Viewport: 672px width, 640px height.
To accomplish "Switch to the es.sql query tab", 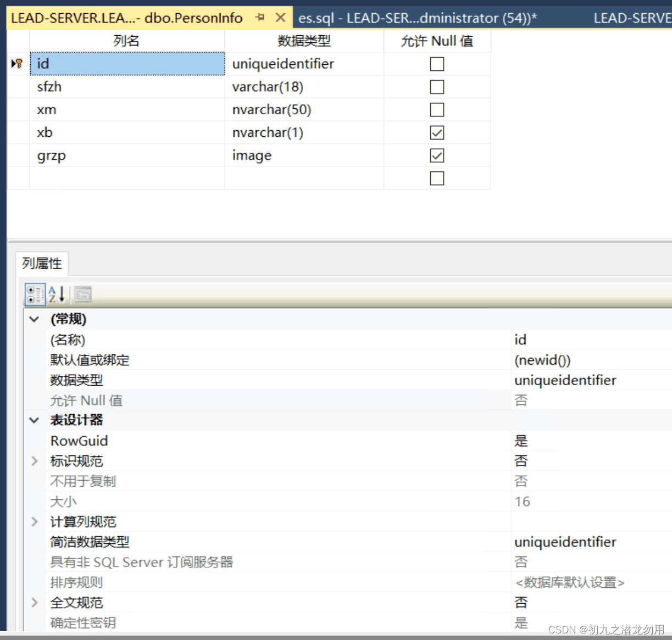I will pos(416,18).
